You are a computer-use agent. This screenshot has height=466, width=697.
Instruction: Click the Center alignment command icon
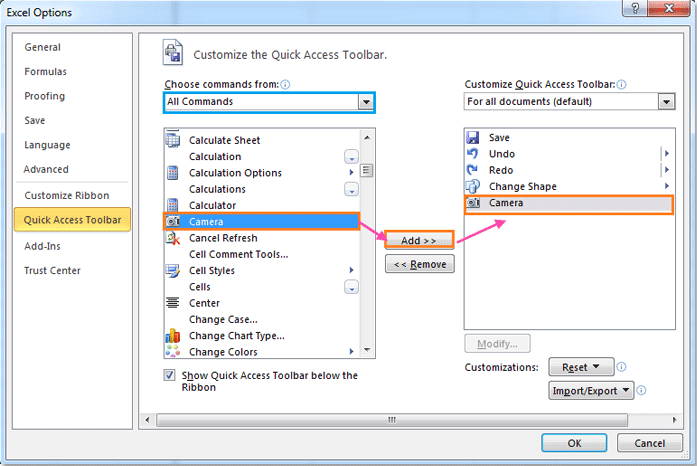pyautogui.click(x=172, y=303)
